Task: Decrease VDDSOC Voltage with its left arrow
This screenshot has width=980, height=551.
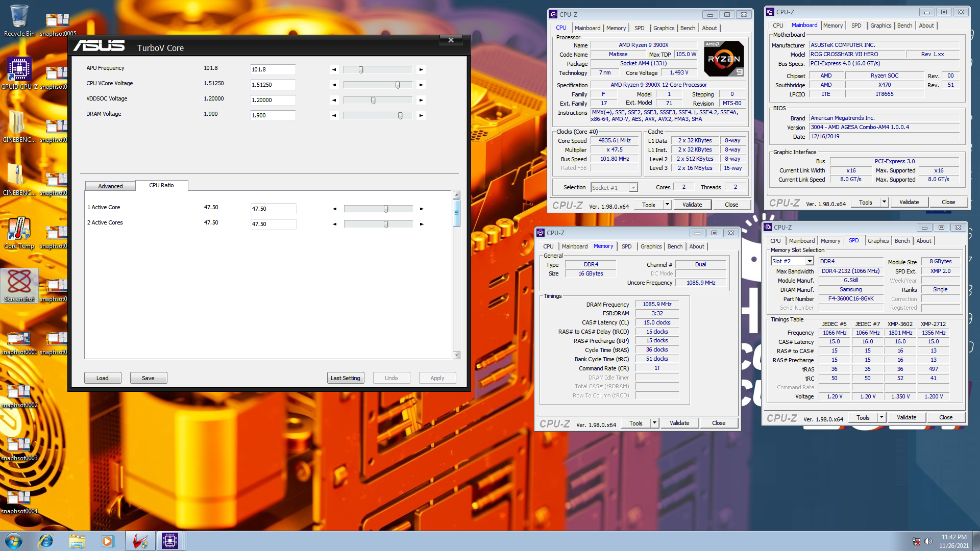Action: coord(334,100)
